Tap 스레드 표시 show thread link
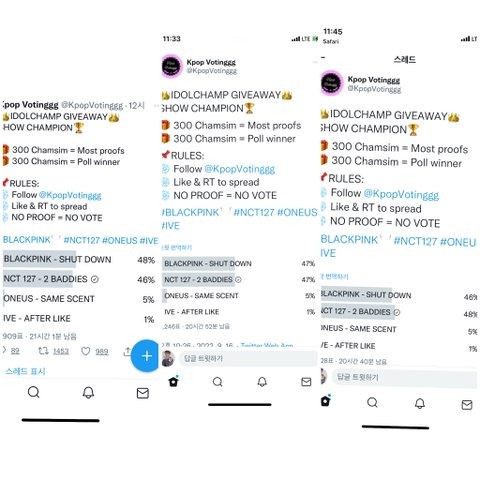The image size is (480, 480). point(25,371)
